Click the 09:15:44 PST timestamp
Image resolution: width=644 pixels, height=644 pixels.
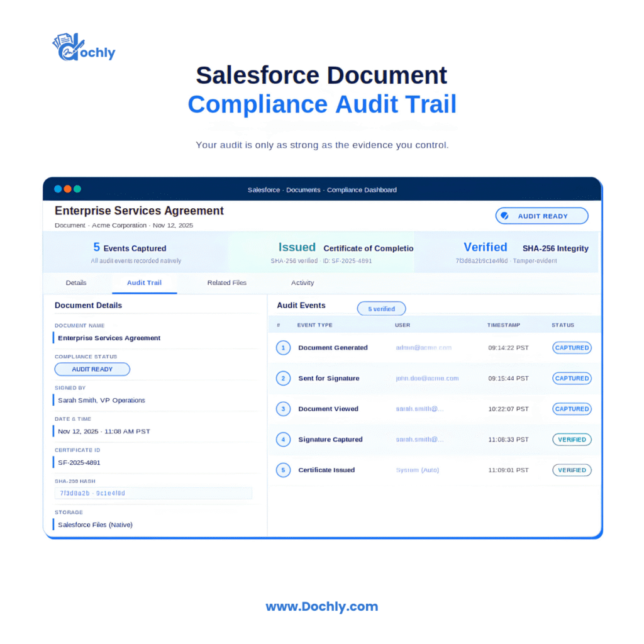tap(508, 378)
